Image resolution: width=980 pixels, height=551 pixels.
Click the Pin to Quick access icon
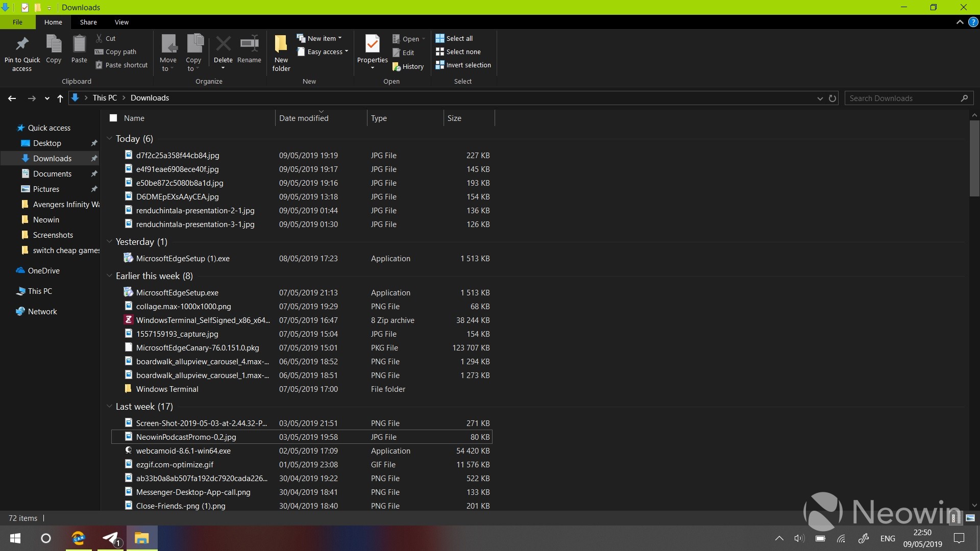(22, 45)
